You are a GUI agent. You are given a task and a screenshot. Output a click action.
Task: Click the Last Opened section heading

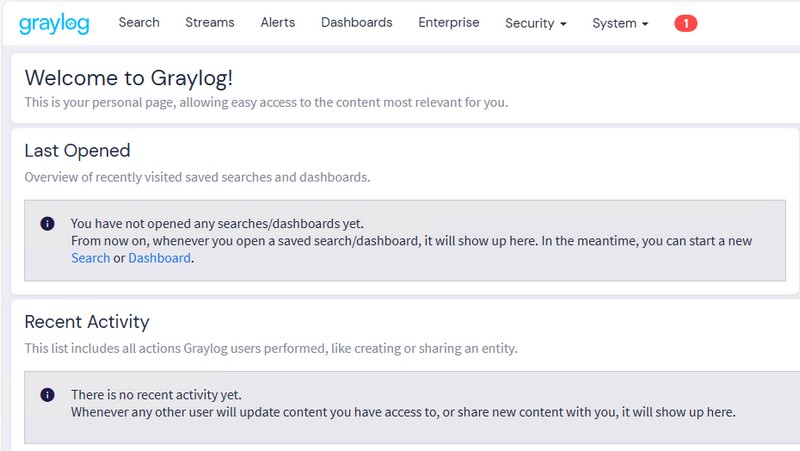[77, 151]
